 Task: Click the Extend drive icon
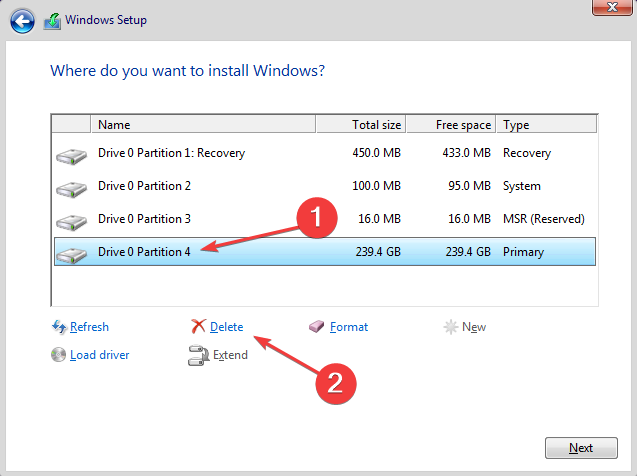pyautogui.click(x=199, y=355)
